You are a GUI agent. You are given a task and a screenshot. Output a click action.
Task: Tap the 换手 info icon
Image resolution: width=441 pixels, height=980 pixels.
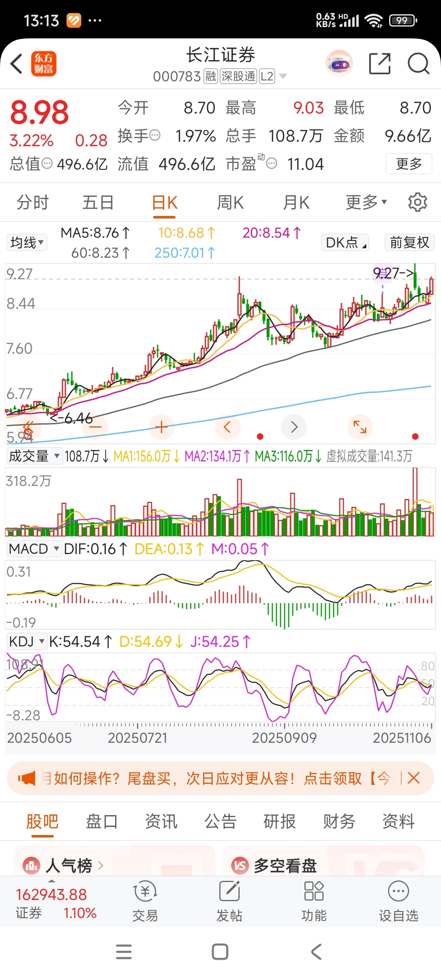tap(155, 135)
